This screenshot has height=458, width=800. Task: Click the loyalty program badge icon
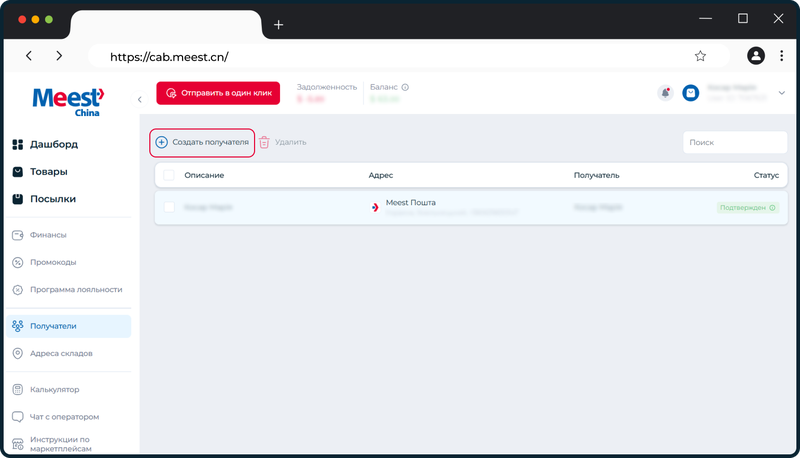click(x=18, y=290)
